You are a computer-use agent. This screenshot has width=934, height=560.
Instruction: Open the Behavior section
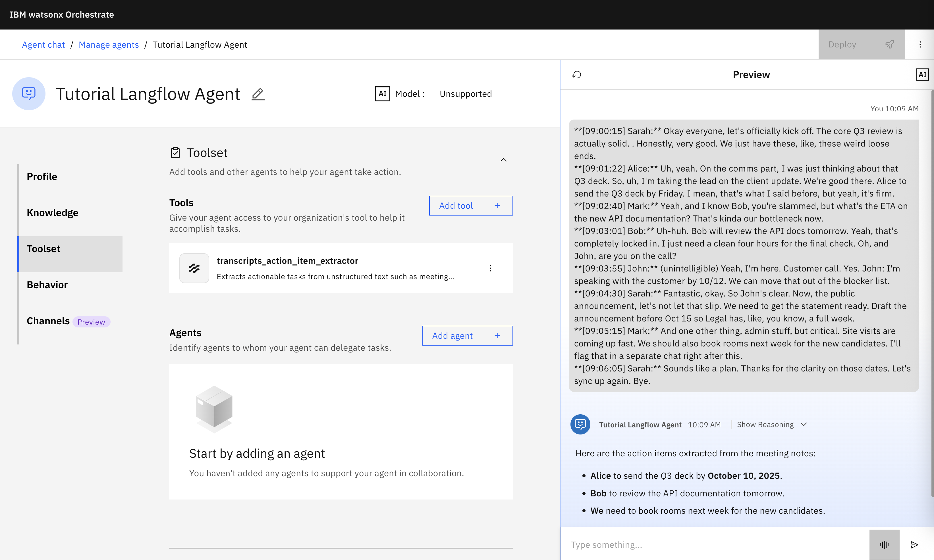click(47, 285)
